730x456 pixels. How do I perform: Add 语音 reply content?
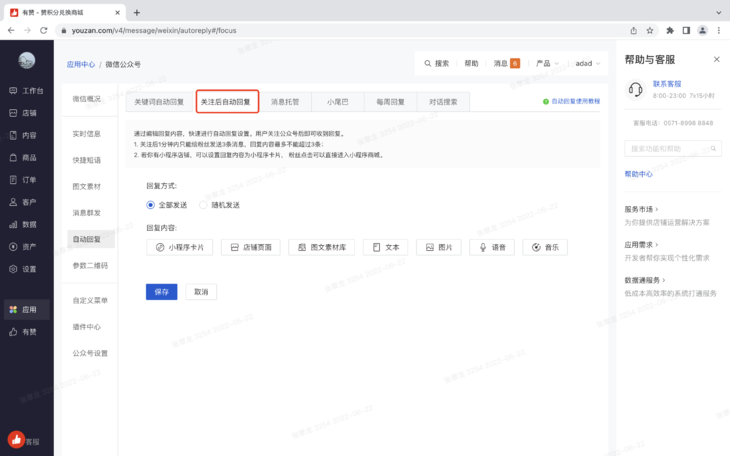[495, 247]
